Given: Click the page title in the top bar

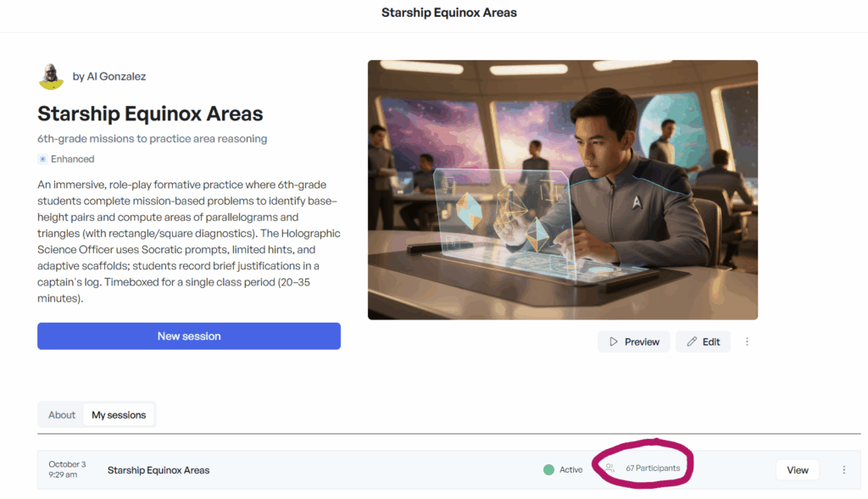Looking at the screenshot, I should pos(448,13).
